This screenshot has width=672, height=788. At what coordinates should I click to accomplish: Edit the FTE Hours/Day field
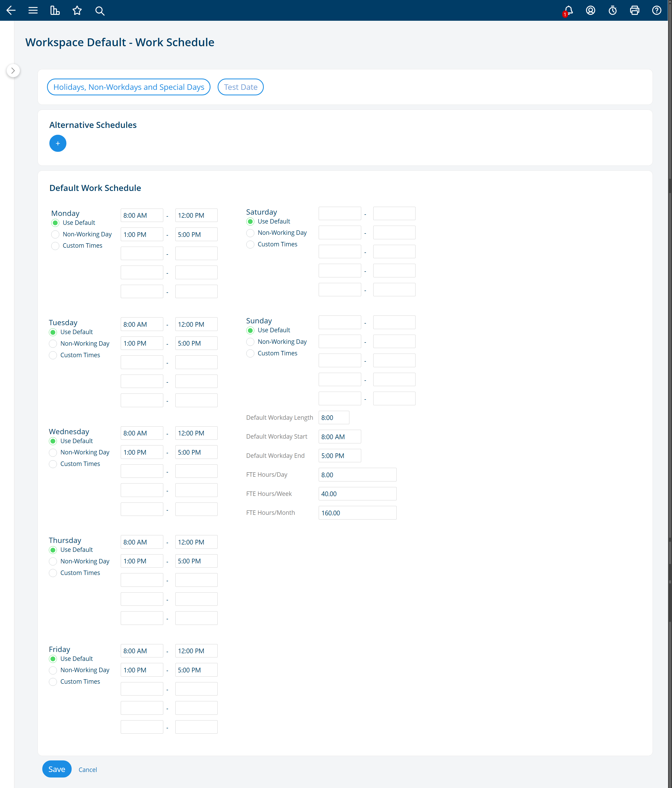click(357, 475)
